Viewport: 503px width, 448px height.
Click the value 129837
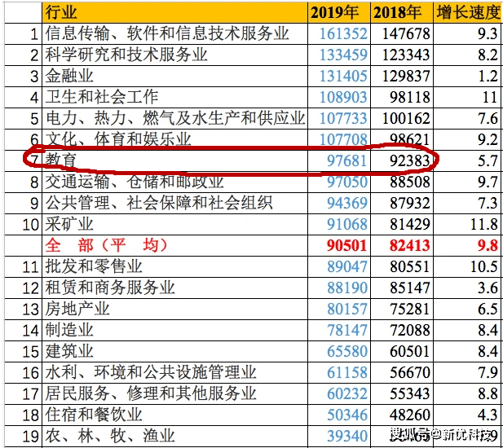point(406,77)
